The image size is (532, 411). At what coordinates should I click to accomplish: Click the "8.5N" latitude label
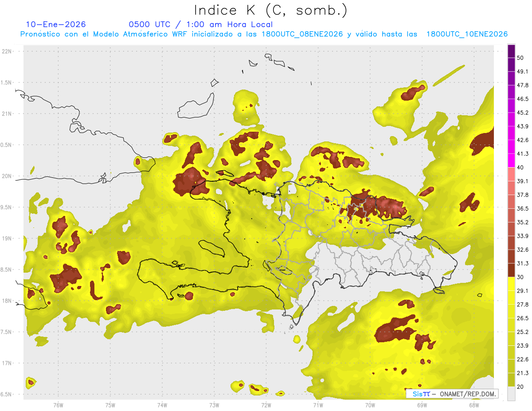7,270
